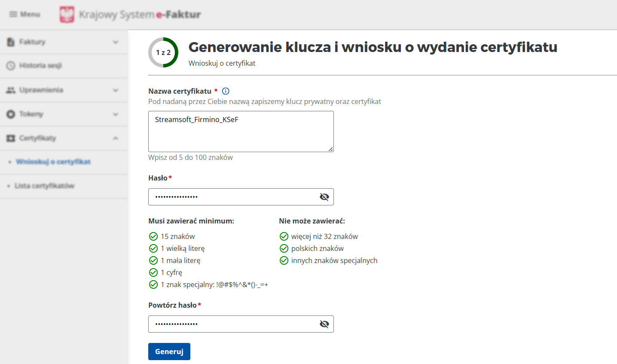Open the Nazwa certyfikatu info tooltip
The width and height of the screenshot is (617, 364).
tap(225, 91)
